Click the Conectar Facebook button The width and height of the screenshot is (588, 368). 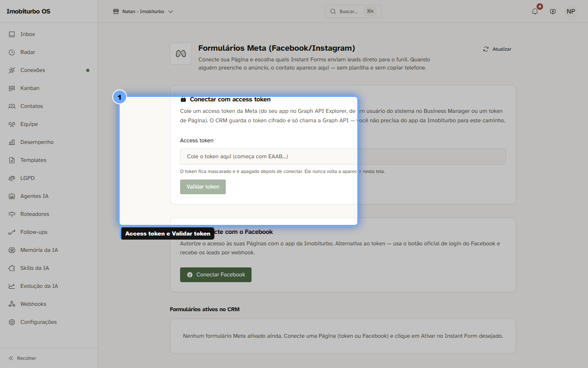(x=216, y=275)
